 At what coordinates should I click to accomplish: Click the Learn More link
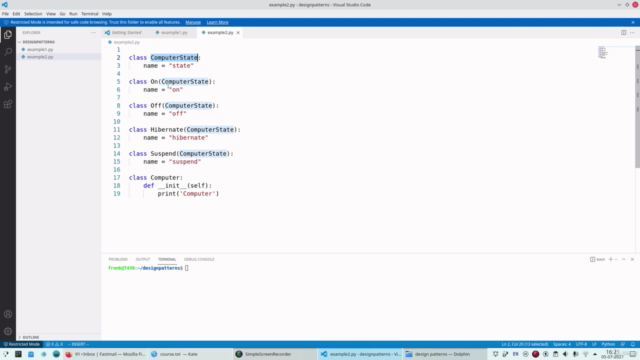[x=218, y=22]
